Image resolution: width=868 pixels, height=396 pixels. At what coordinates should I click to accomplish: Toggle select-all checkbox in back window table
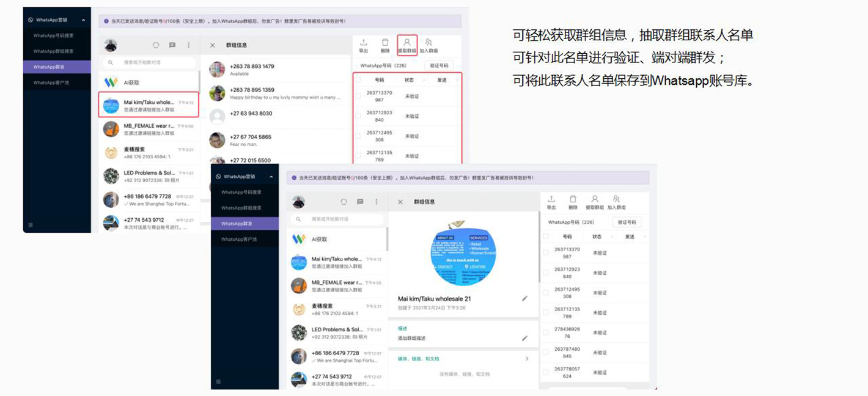point(358,79)
